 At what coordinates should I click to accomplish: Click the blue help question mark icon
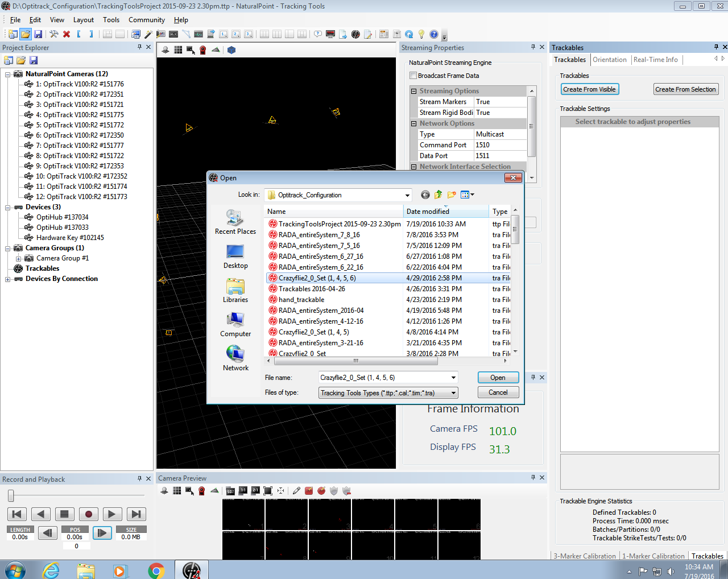click(434, 34)
